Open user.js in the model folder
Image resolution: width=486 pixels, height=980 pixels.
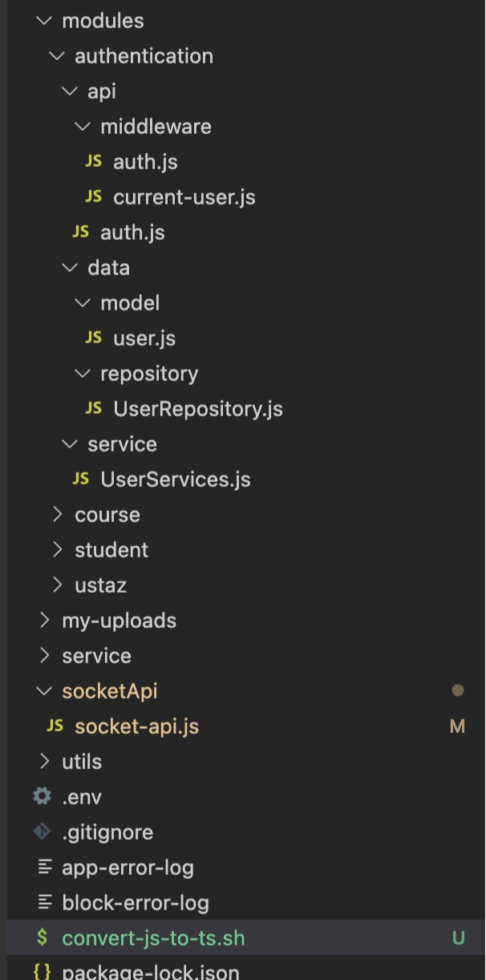[144, 338]
